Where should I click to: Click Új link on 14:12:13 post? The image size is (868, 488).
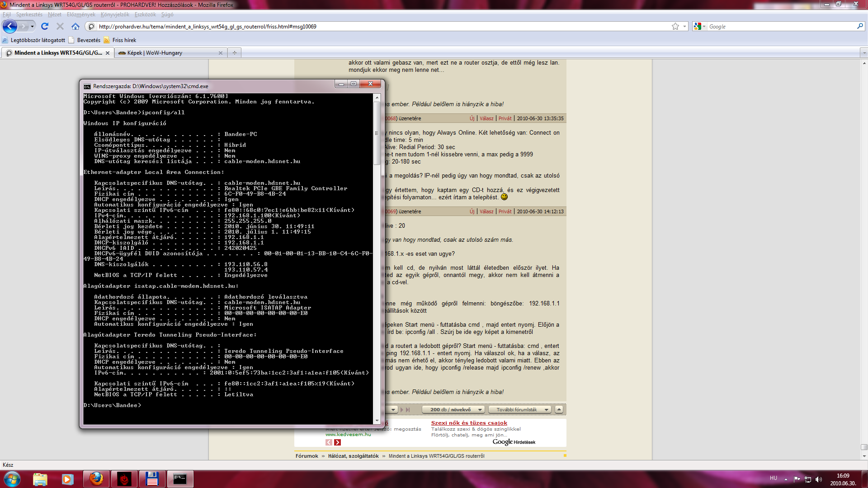472,211
